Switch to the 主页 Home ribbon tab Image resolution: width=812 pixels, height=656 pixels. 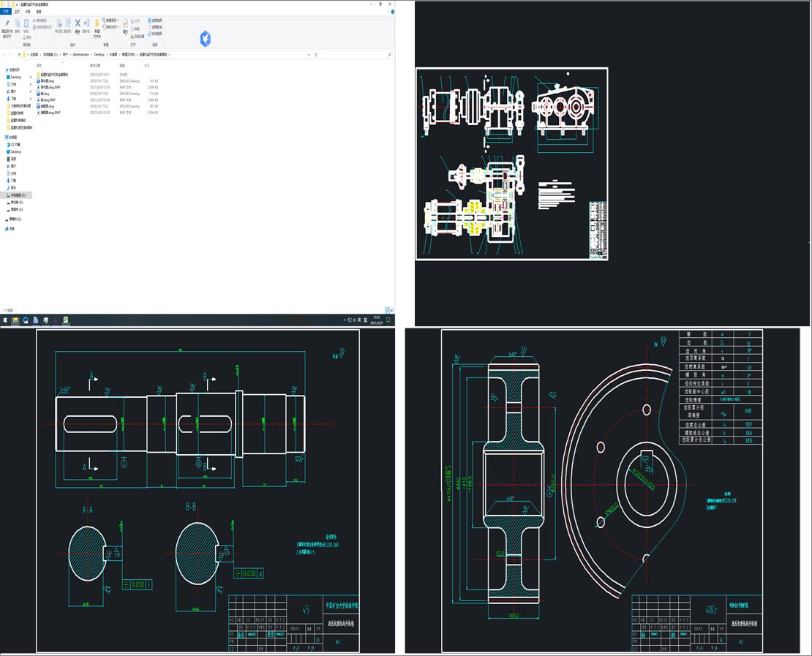point(17,12)
